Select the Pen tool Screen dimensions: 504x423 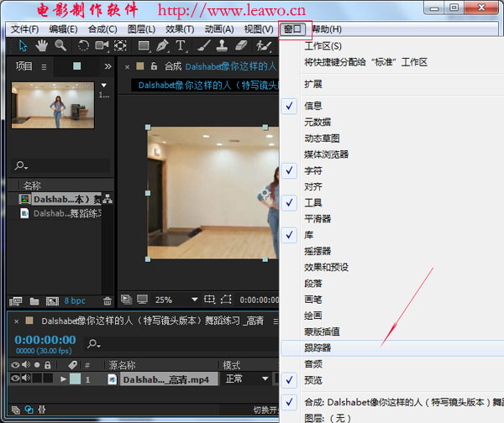[x=162, y=45]
